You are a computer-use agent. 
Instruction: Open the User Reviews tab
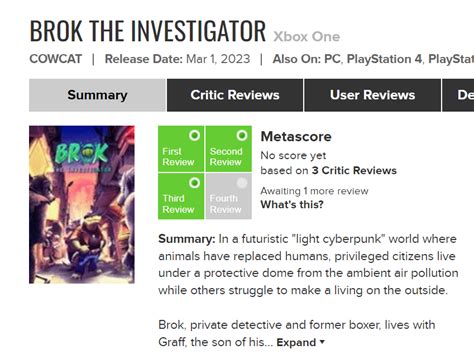tap(372, 95)
